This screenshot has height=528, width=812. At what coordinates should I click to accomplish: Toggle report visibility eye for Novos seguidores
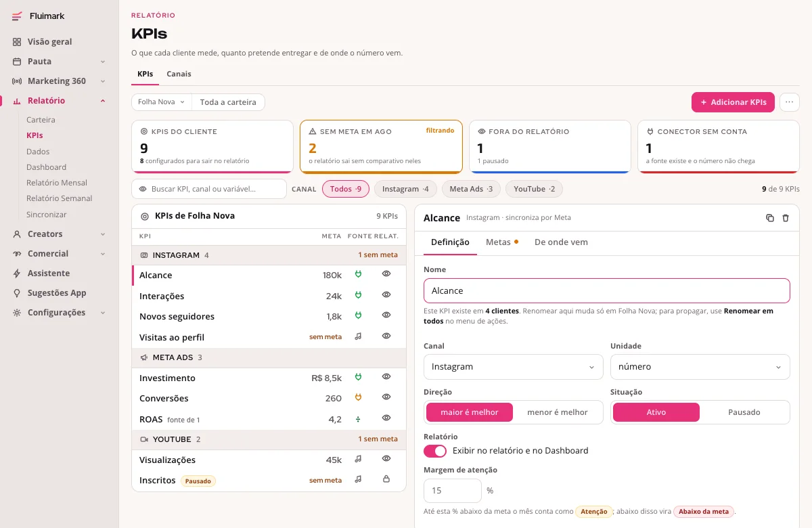(386, 315)
